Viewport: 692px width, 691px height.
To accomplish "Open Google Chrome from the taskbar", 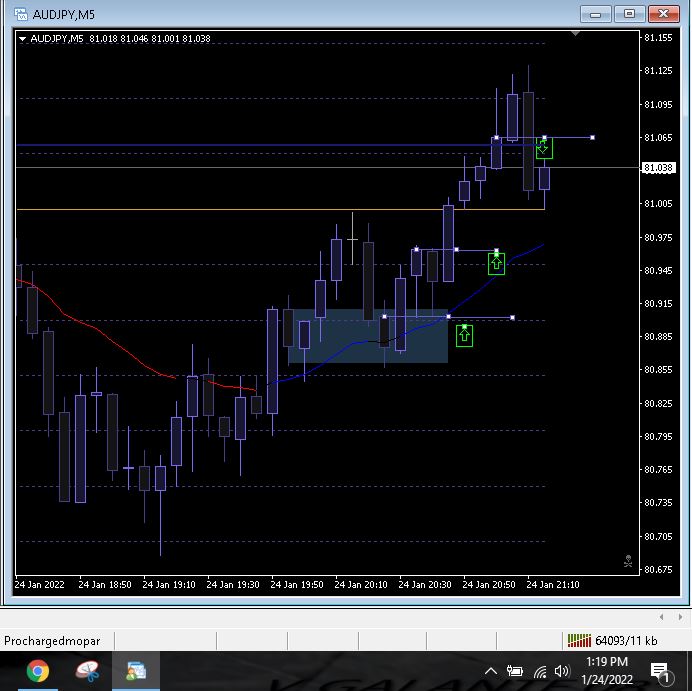I will coord(38,671).
